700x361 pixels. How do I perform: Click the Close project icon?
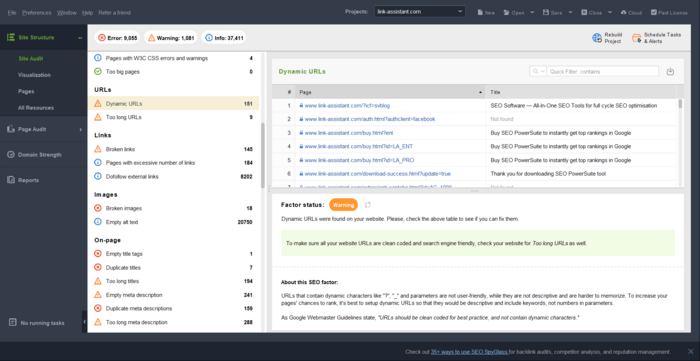tap(584, 12)
